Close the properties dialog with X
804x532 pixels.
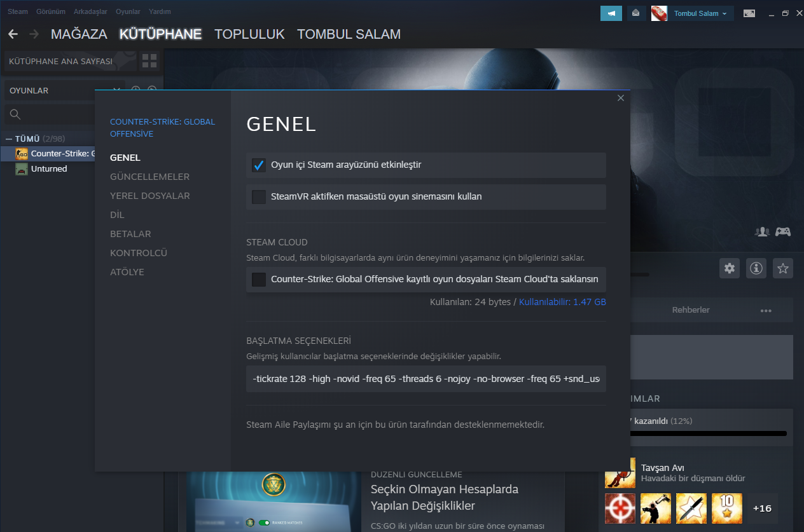coord(621,98)
